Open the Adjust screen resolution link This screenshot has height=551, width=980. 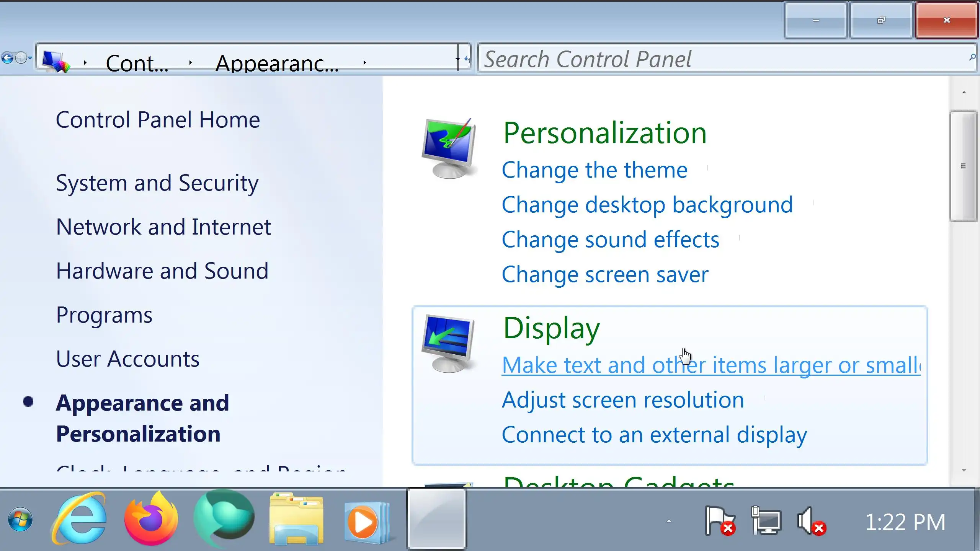622,400
